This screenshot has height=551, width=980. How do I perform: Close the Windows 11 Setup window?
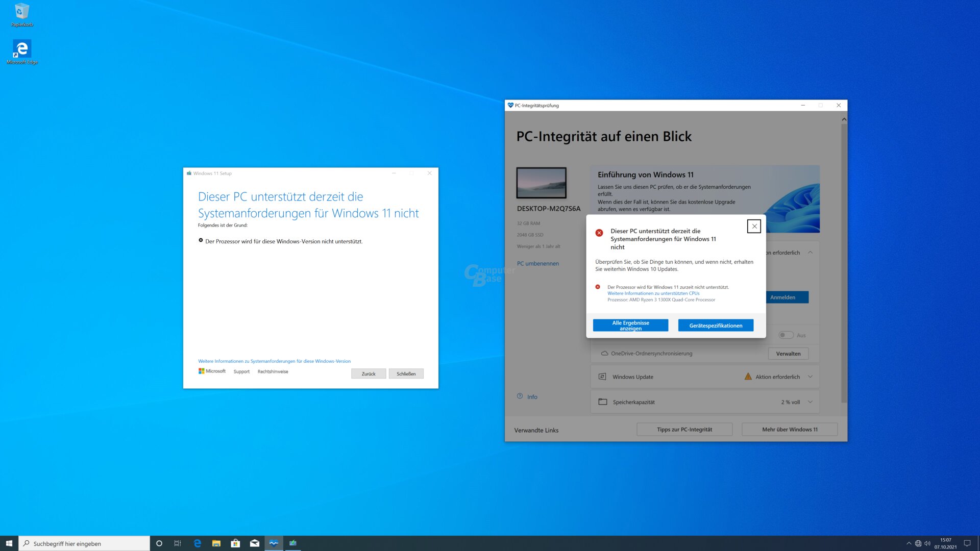pyautogui.click(x=430, y=173)
